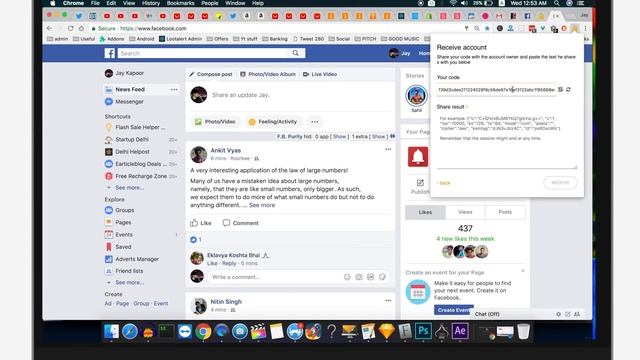This screenshot has width=640, height=360.
Task: Click the Receive button in the popup
Action: click(x=560, y=182)
